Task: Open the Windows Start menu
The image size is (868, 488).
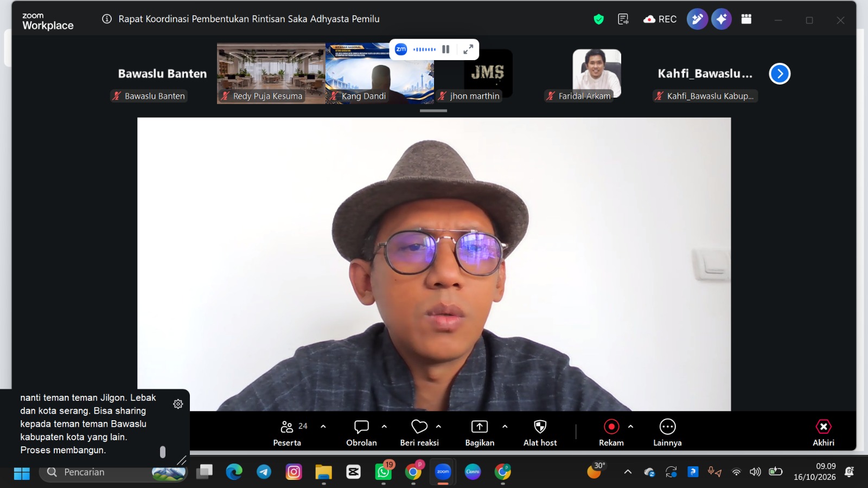Action: pos(22,473)
